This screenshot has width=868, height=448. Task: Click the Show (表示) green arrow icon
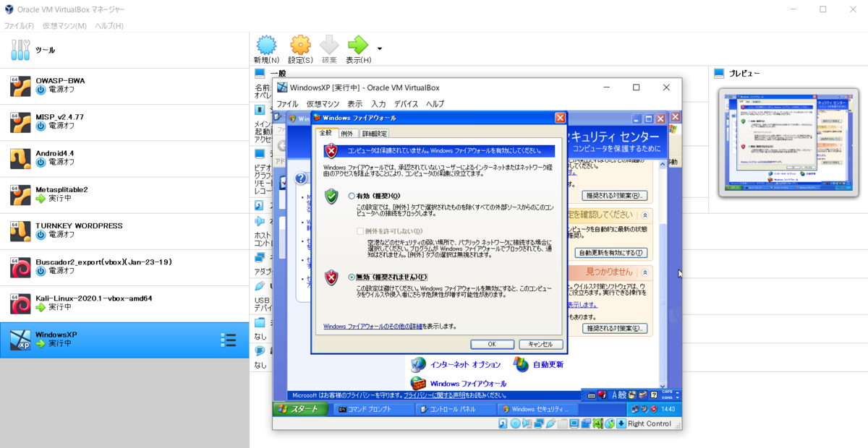coord(358,45)
